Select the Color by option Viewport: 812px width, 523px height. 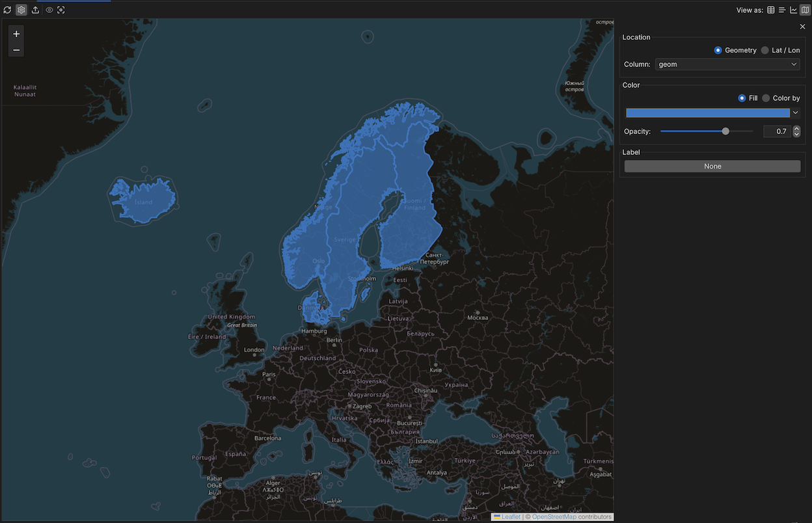point(781,98)
